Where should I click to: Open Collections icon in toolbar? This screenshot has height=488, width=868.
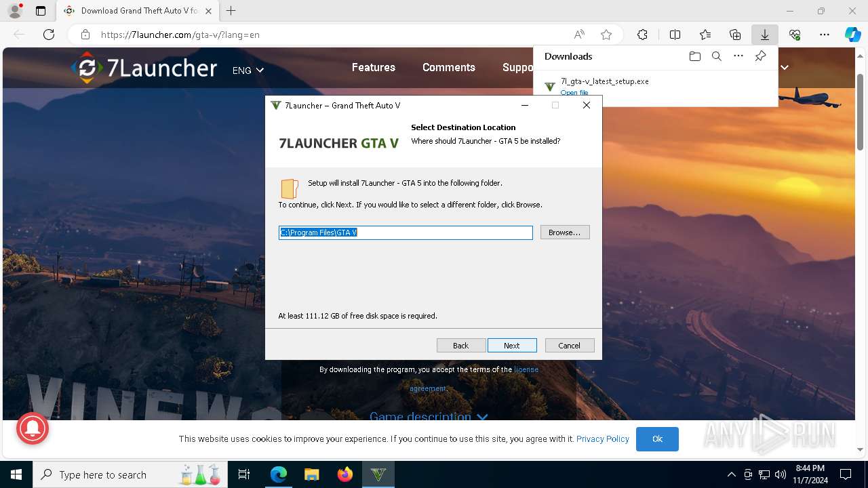(x=735, y=35)
